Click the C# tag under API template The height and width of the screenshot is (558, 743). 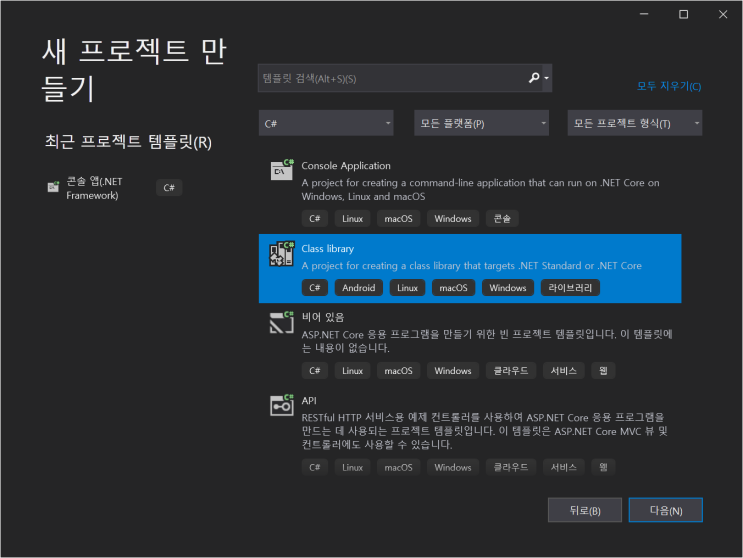click(315, 467)
